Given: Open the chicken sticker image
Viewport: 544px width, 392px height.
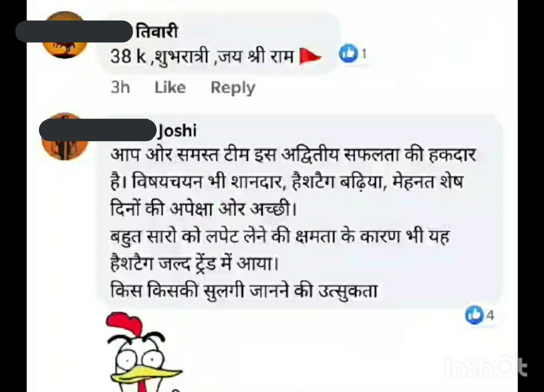Looking at the screenshot, I should 144,352.
